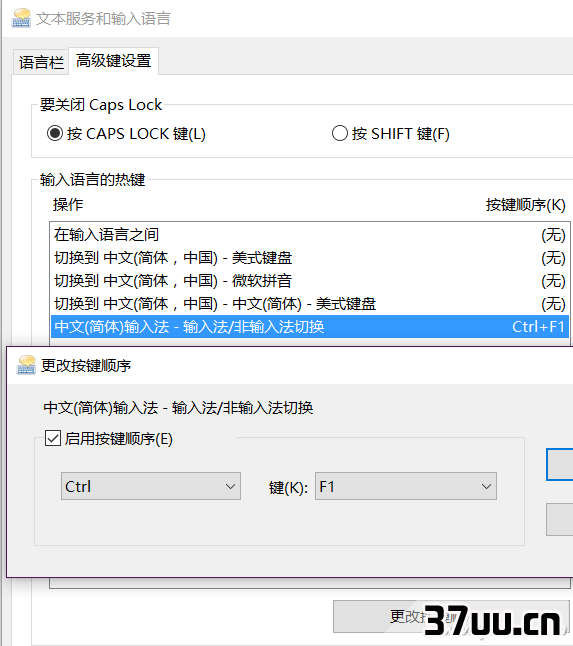Click the keyboard icon in 更改按键顺序 dialog title
Viewport: 573px width, 646px height.
26,365
